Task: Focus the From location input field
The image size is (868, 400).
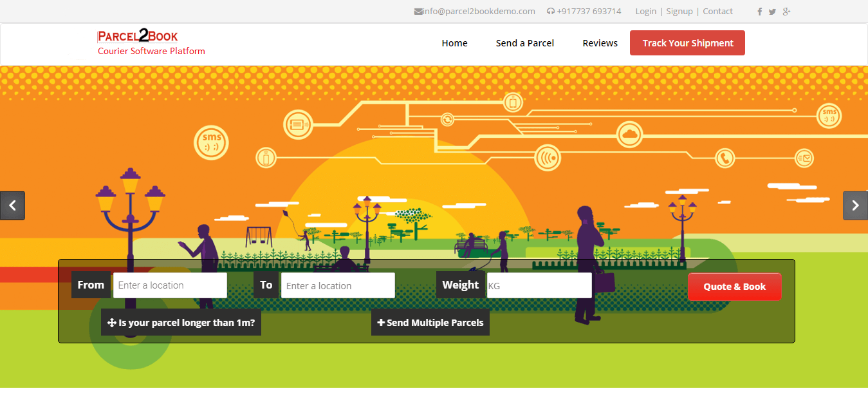Action: coord(170,285)
